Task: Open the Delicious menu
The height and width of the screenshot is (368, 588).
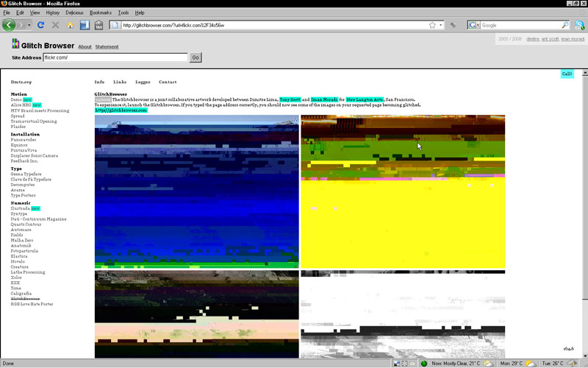Action: [x=74, y=13]
